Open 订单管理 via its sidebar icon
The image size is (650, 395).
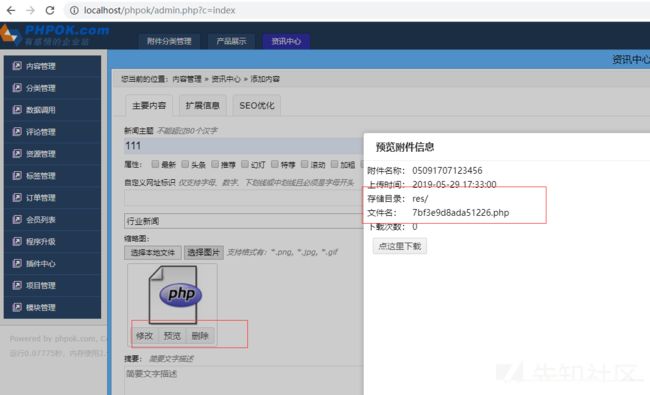point(17,197)
